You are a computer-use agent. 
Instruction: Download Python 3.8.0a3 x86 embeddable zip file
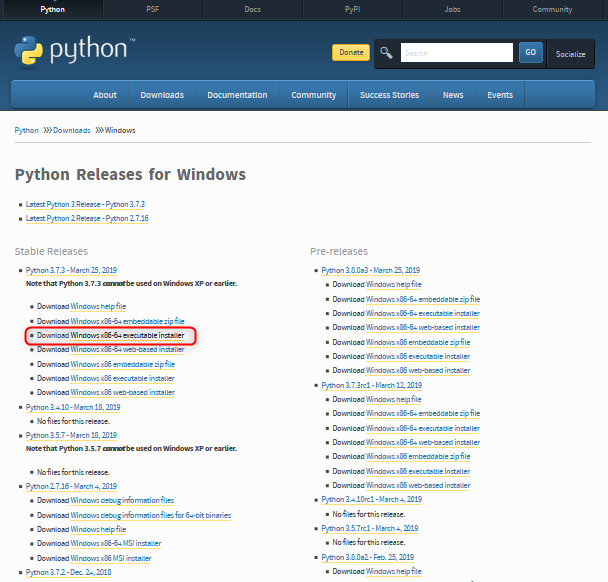[x=418, y=342]
